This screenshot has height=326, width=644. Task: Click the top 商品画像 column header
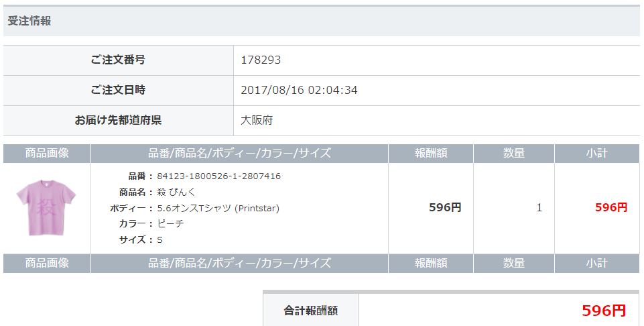47,154
